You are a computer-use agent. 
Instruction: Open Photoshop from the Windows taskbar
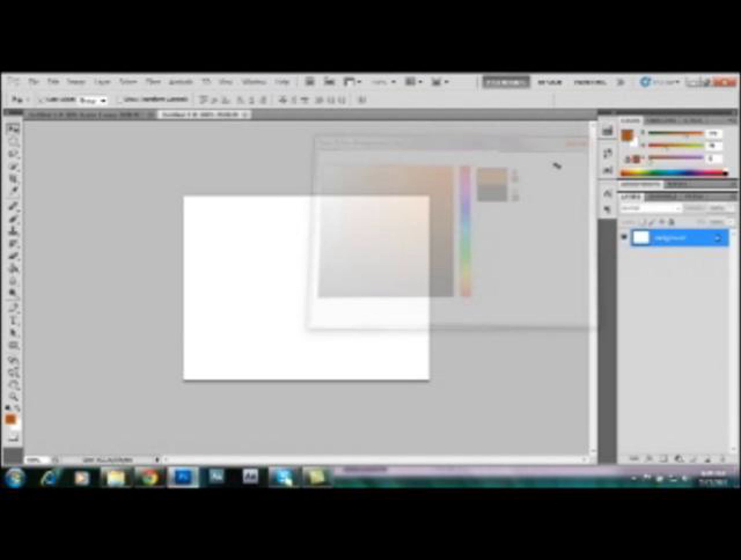pos(183,477)
